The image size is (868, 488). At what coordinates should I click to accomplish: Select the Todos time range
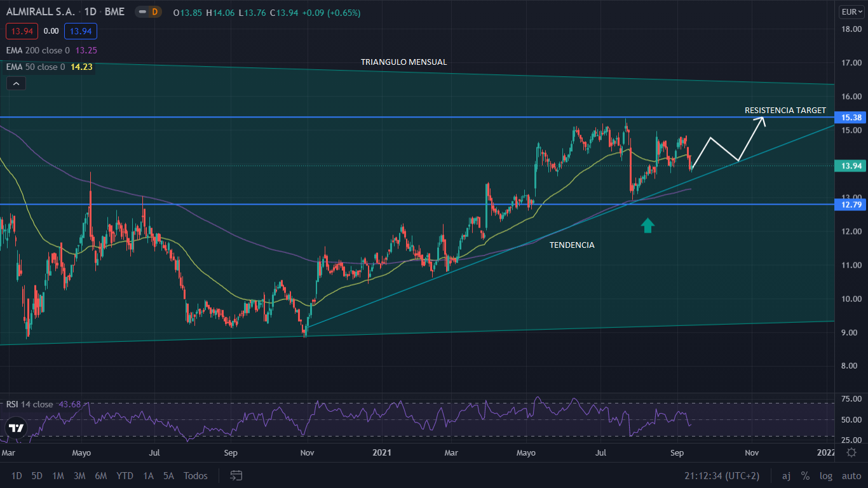(x=195, y=476)
